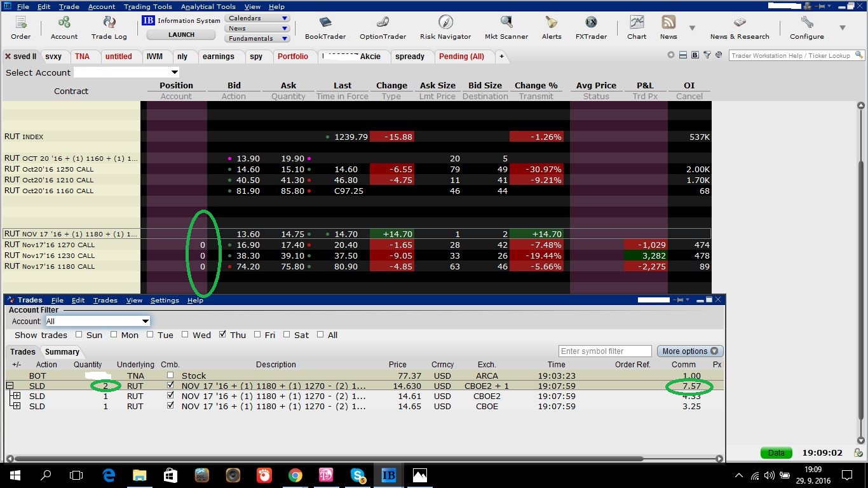The width and height of the screenshot is (868, 488).
Task: Open File Explorer from the taskbar
Action: point(139,475)
